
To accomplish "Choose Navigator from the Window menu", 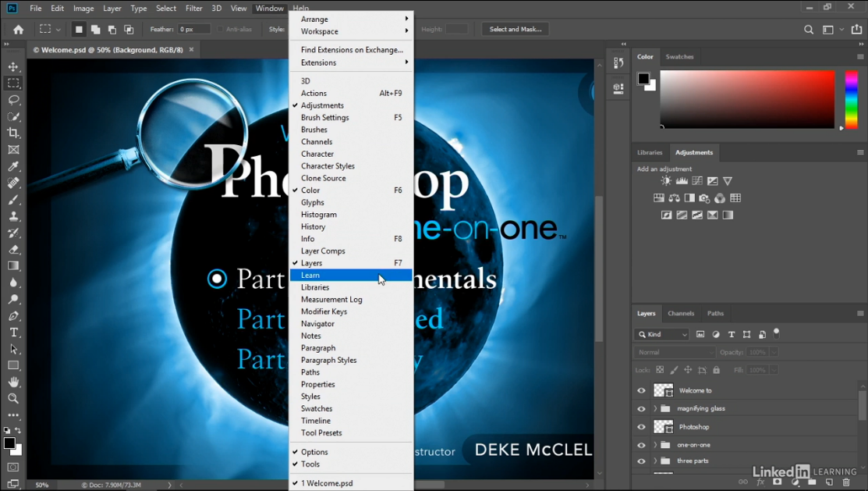I will click(351, 324).
